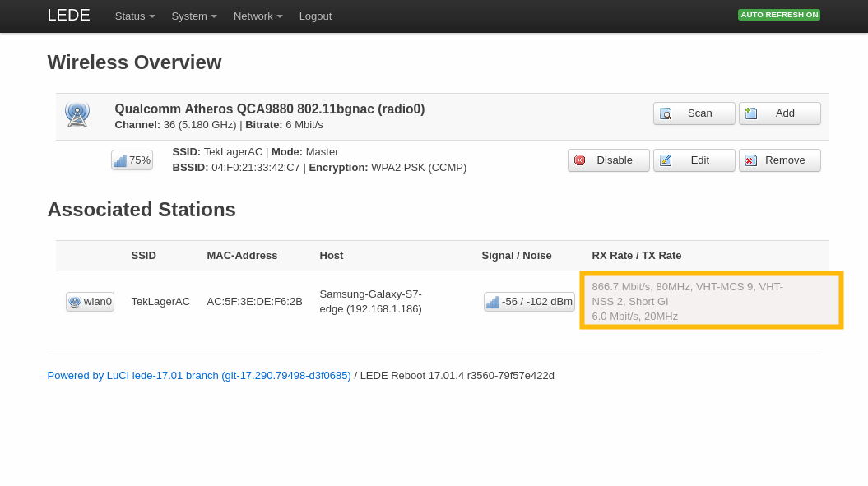
Task: Click the LEDE title in the menu bar
Action: (68, 15)
